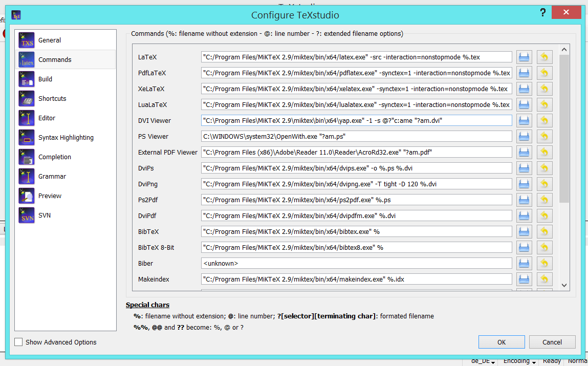Click the Special chars heading
This screenshot has height=366, width=588.
[x=147, y=305]
